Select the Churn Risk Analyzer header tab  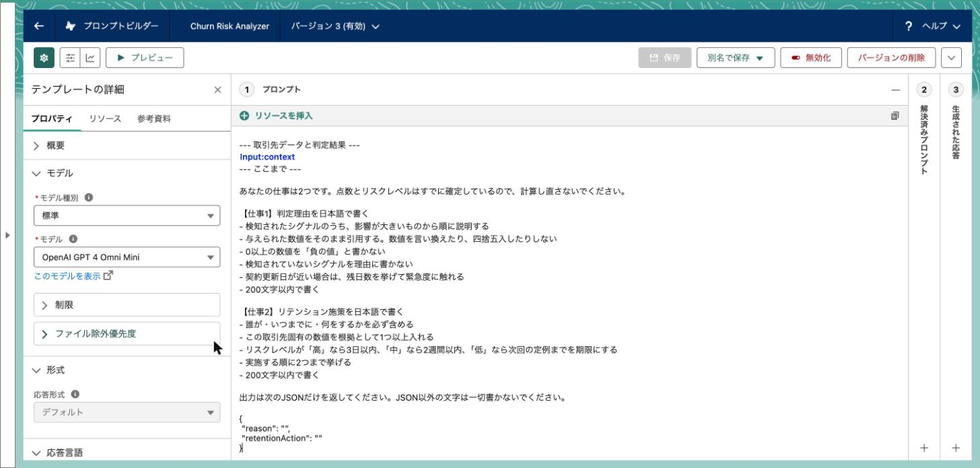click(x=230, y=26)
